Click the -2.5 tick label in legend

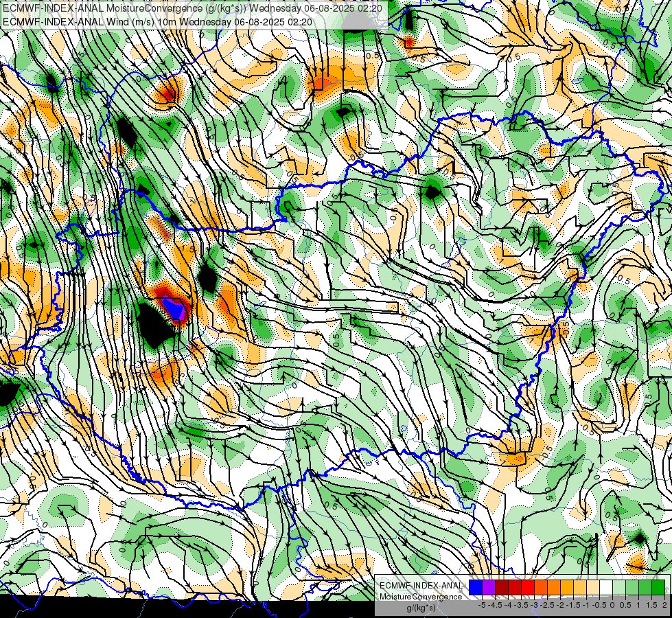coord(547,605)
